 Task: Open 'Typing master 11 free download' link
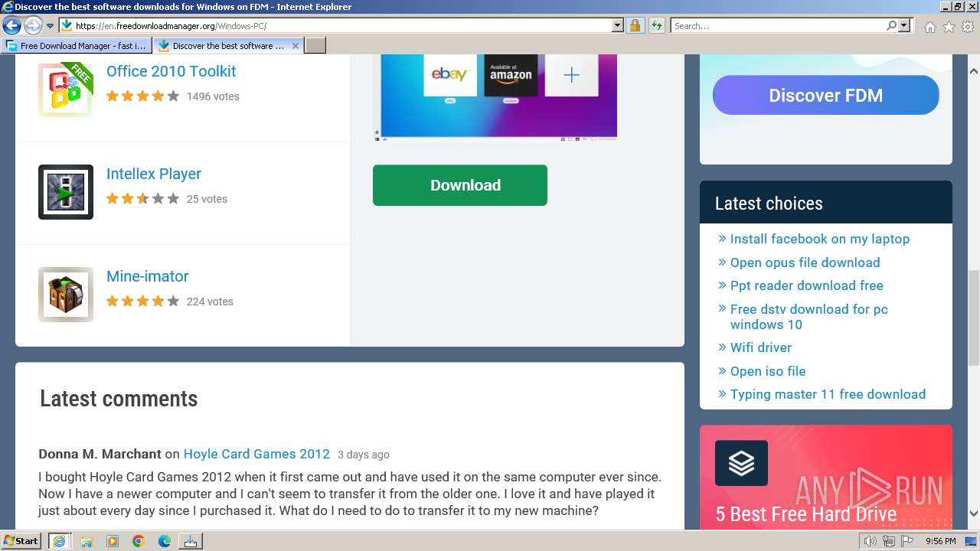tap(828, 394)
